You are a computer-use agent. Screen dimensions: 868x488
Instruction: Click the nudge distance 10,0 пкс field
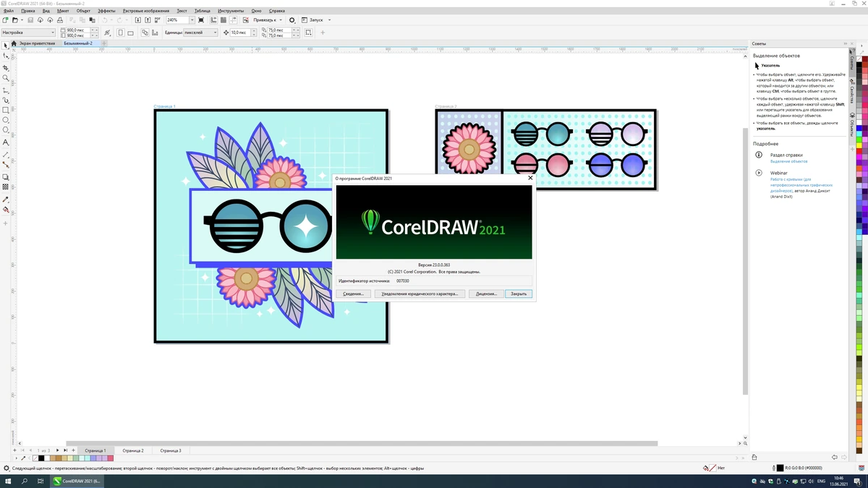coord(242,33)
